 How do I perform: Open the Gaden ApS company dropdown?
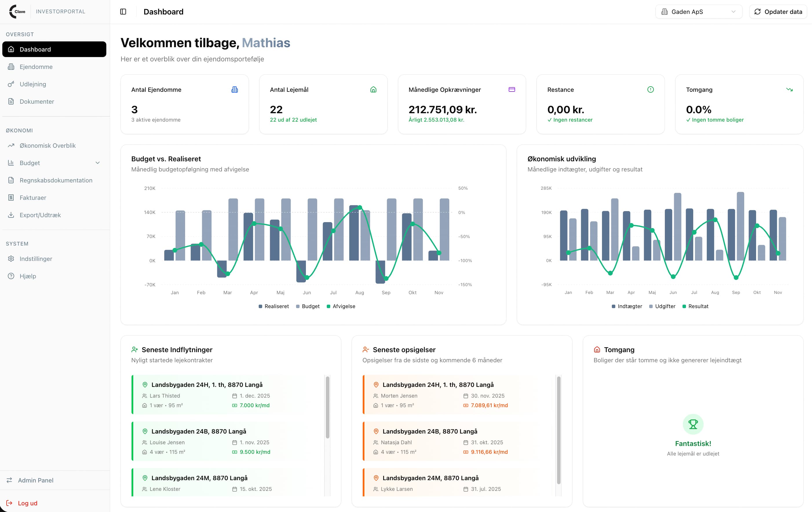point(698,12)
